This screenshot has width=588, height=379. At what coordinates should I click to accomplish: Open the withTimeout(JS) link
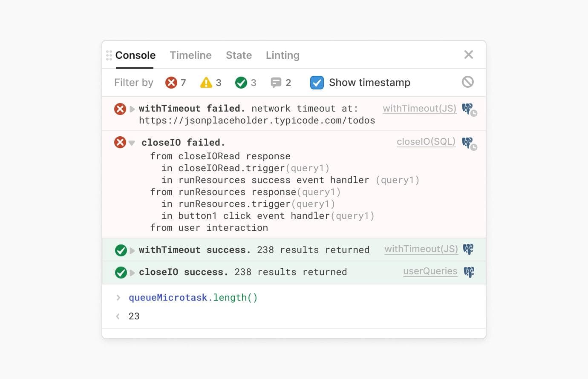[x=419, y=109]
